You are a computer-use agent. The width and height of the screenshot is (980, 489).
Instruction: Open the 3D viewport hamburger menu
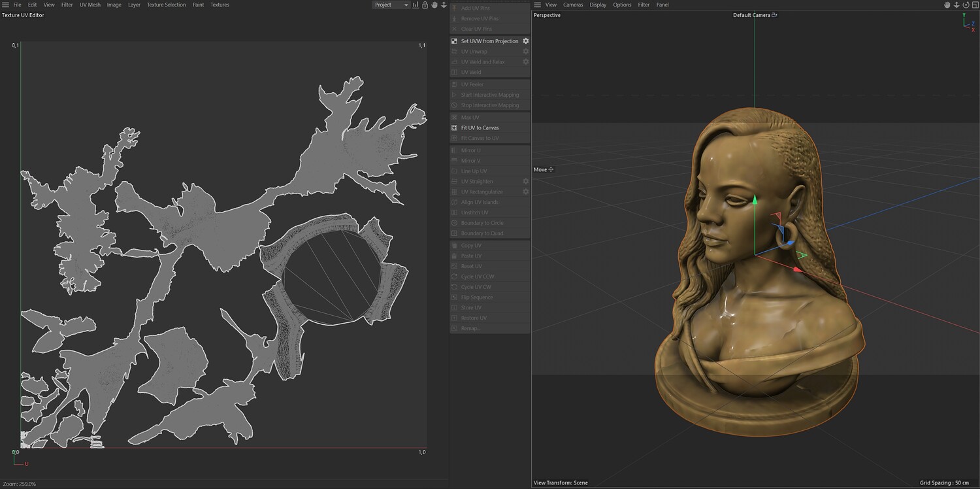coord(538,5)
